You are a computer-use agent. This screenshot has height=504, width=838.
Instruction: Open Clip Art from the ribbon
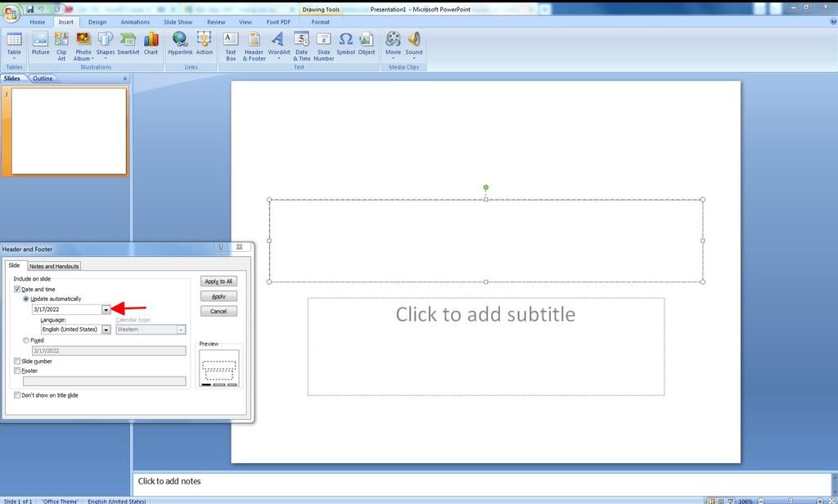(x=61, y=46)
